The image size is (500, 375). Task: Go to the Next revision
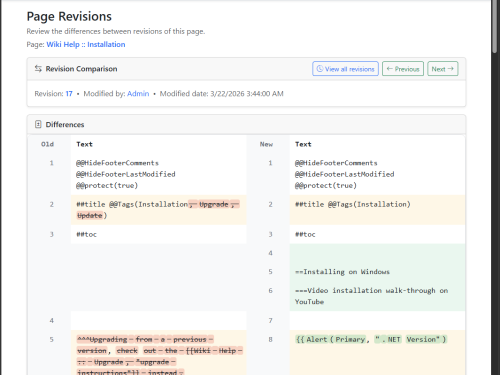click(x=443, y=69)
